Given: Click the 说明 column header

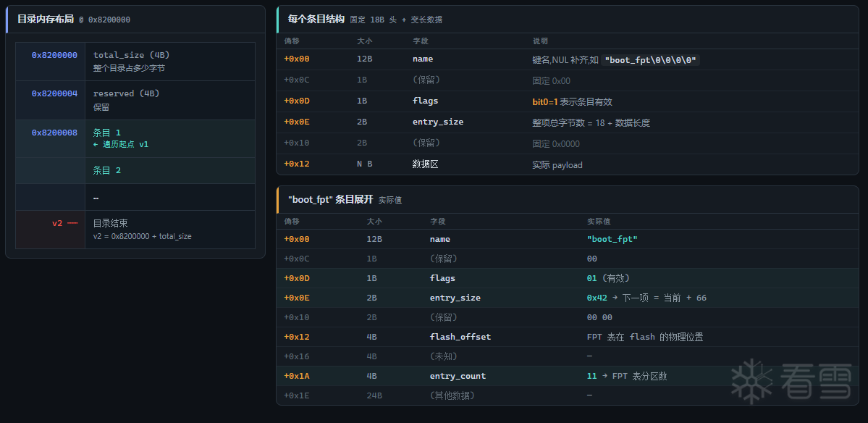Looking at the screenshot, I should pyautogui.click(x=540, y=41).
